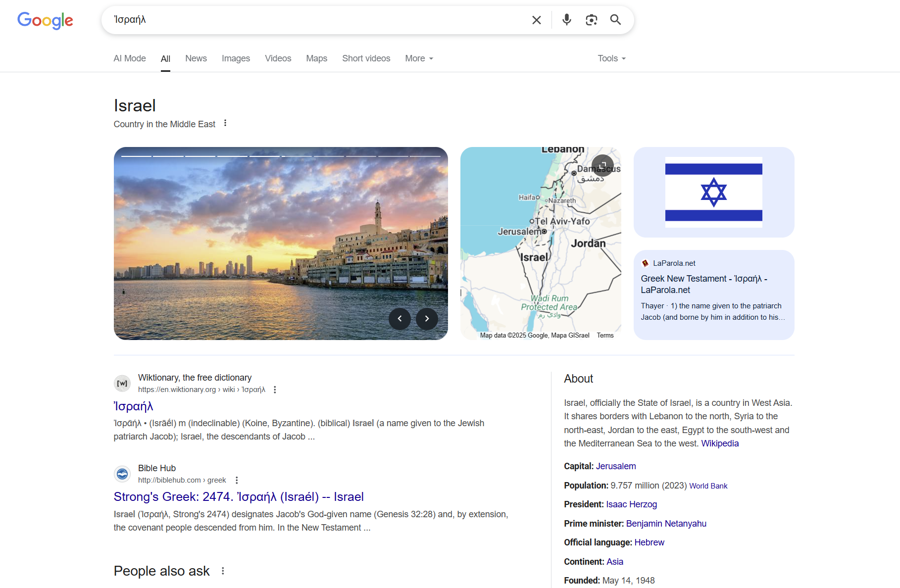Click inside the Ἰσραήλ search field
900x588 pixels.
coord(317,20)
